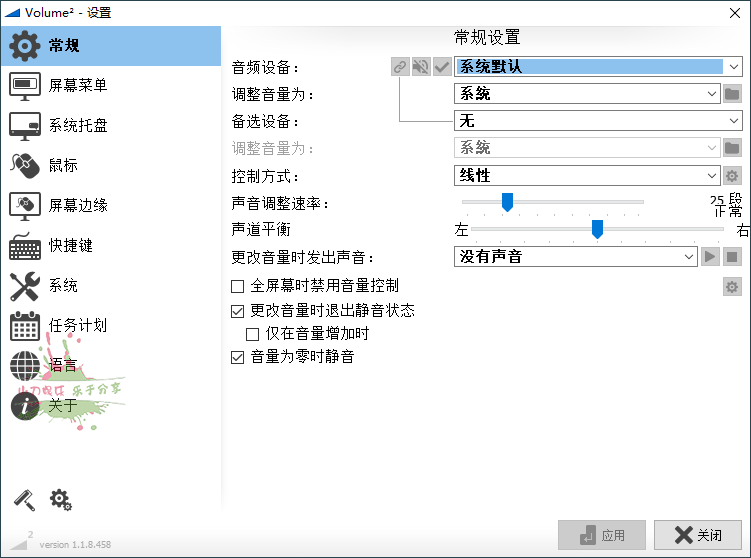Click the muted speaker icon
751x558 pixels.
(x=421, y=67)
